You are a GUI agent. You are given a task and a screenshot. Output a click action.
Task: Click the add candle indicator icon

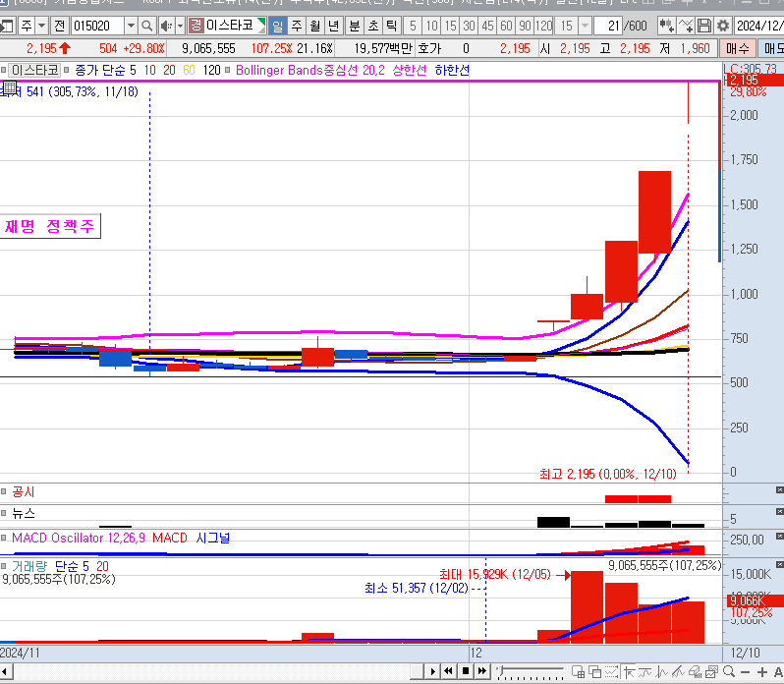tap(667, 26)
